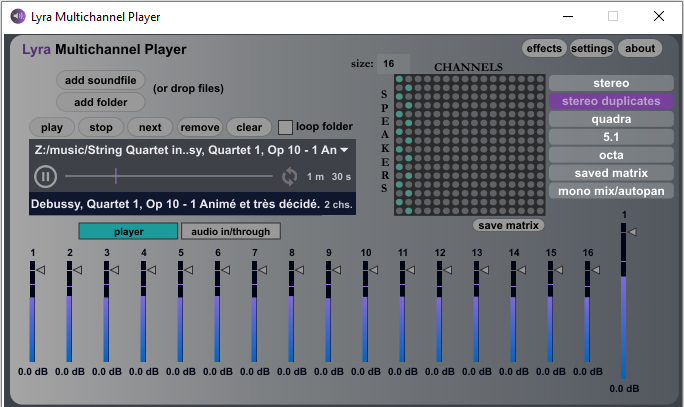Click the play button
This screenshot has width=684, height=407.
coord(51,127)
